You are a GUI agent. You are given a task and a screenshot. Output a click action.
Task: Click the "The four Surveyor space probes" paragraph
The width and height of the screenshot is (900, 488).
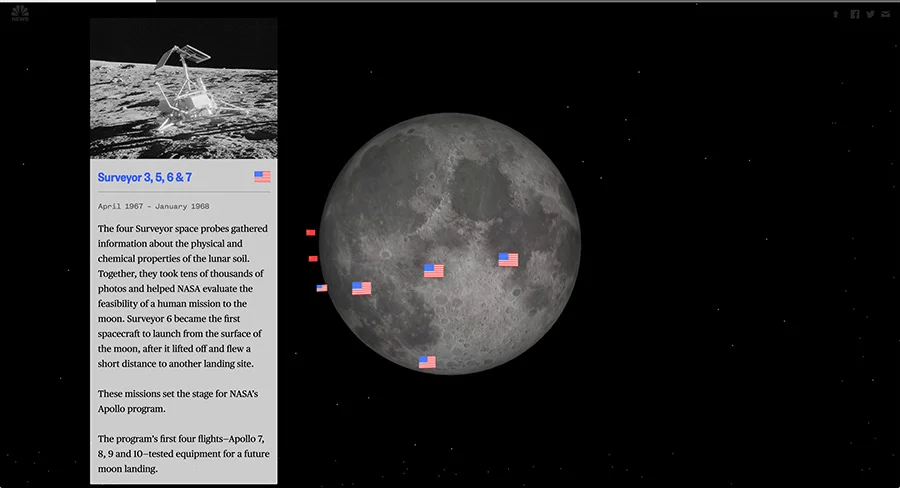click(183, 296)
